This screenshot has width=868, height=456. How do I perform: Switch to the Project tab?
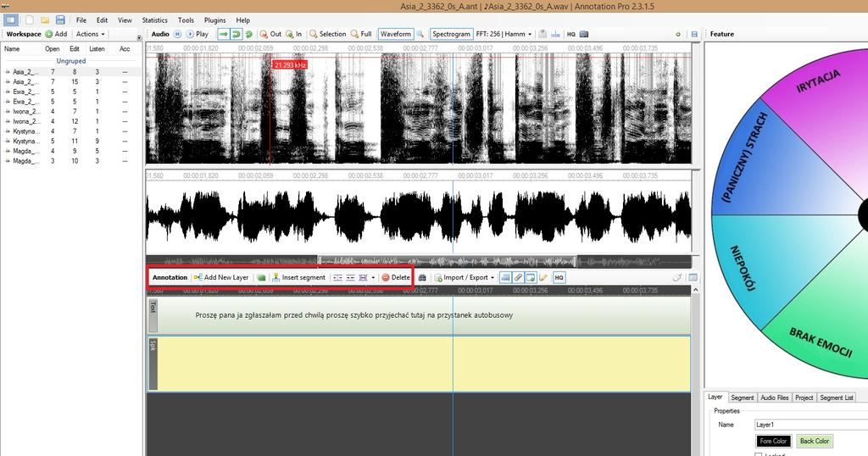pyautogui.click(x=804, y=398)
